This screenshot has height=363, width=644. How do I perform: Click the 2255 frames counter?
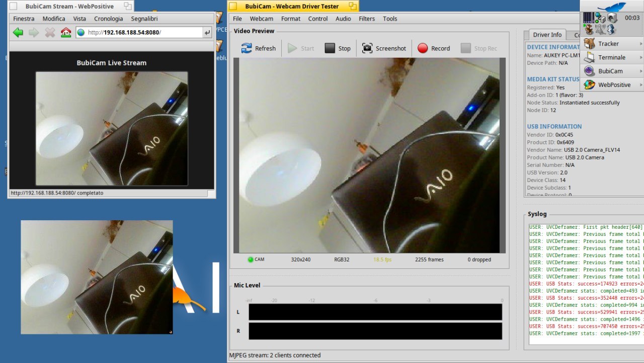pyautogui.click(x=429, y=259)
